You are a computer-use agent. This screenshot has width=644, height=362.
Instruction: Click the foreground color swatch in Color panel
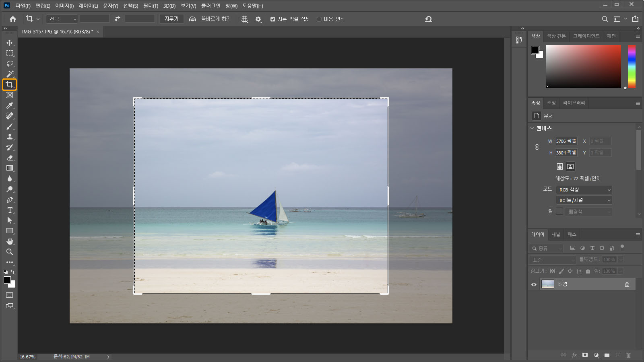click(535, 50)
